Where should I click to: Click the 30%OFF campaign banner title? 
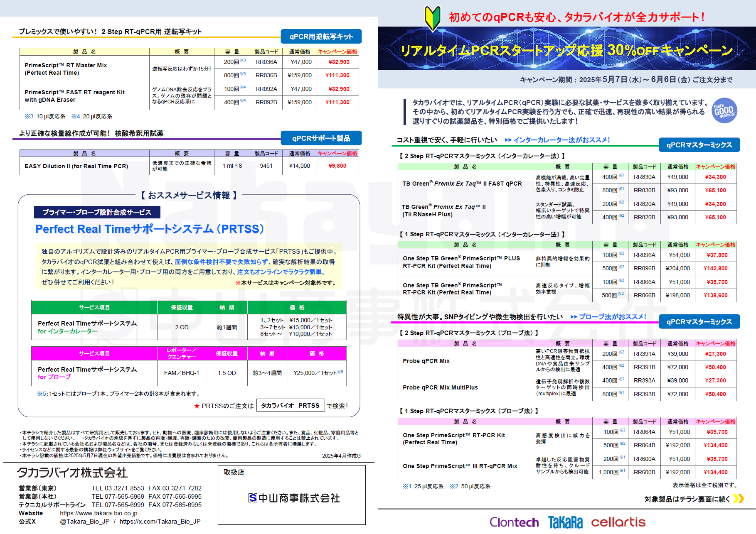(567, 50)
